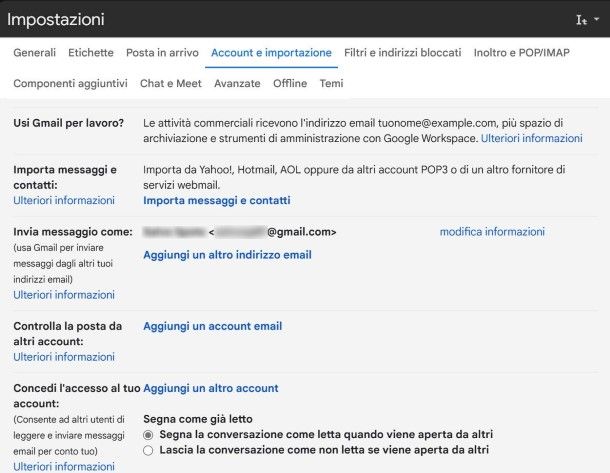This screenshot has height=473, width=610.
Task: Open the Inoltro e POP/IMAP tab
Action: 522,53
